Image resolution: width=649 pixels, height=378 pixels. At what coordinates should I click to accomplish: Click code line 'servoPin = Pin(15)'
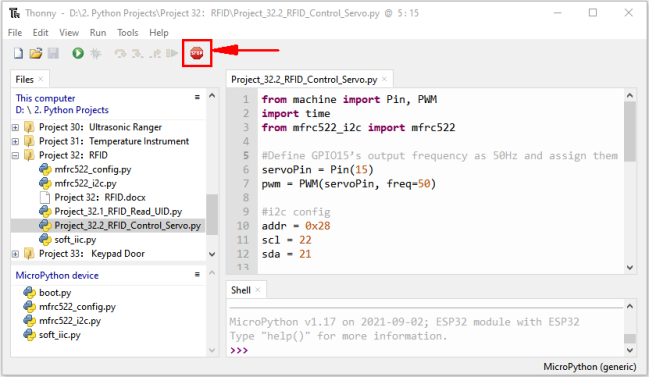pyautogui.click(x=317, y=170)
